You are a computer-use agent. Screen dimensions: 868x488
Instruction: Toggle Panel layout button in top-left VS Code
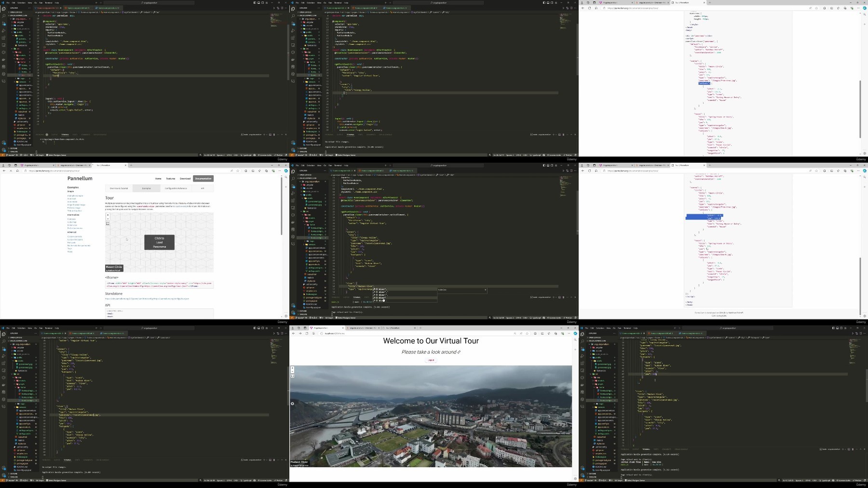tap(258, 2)
